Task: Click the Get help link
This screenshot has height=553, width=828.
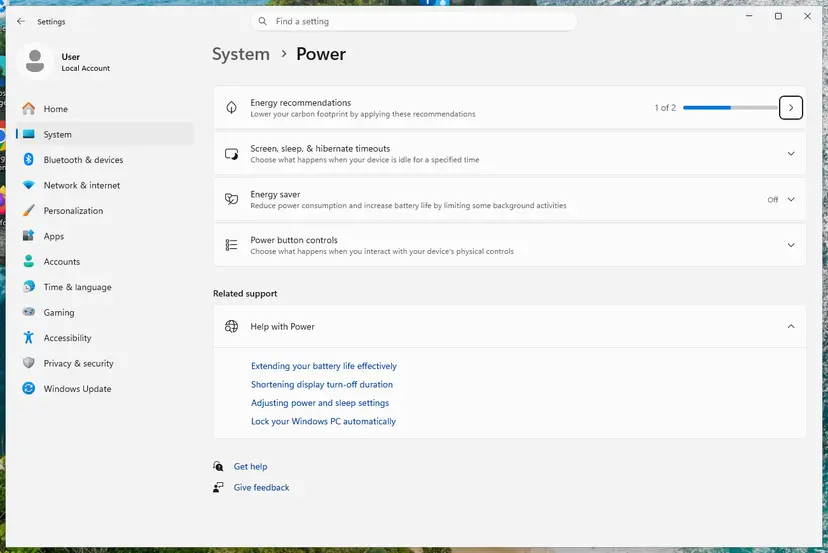Action: point(250,466)
